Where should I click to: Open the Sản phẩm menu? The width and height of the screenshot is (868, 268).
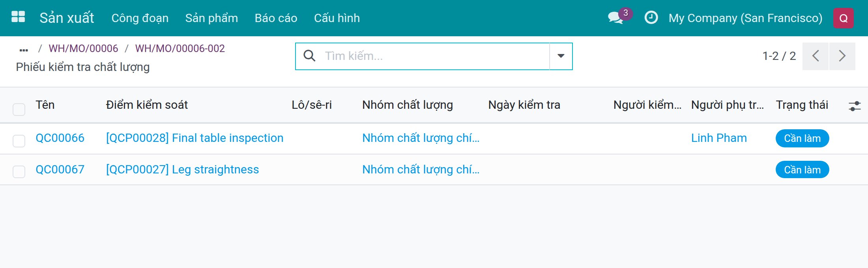[211, 18]
